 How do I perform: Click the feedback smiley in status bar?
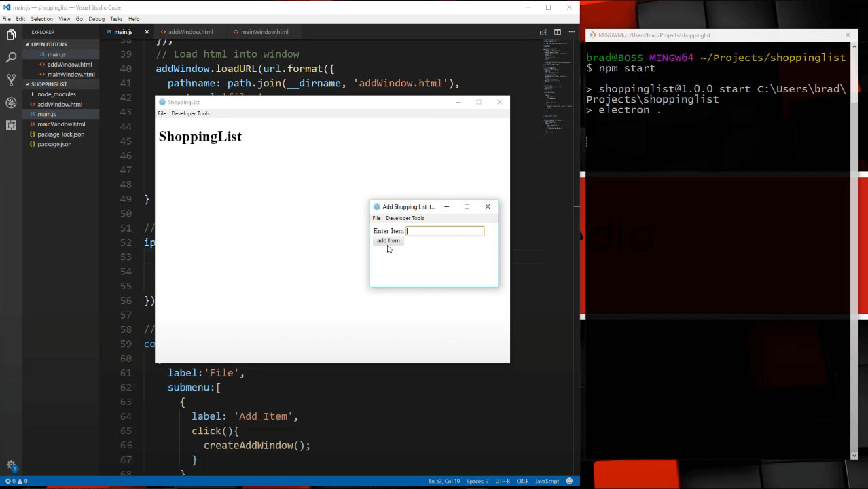[x=569, y=481]
